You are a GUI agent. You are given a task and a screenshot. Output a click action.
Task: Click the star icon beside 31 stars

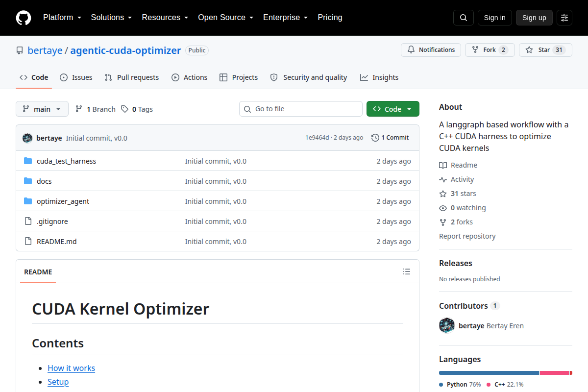coord(443,194)
